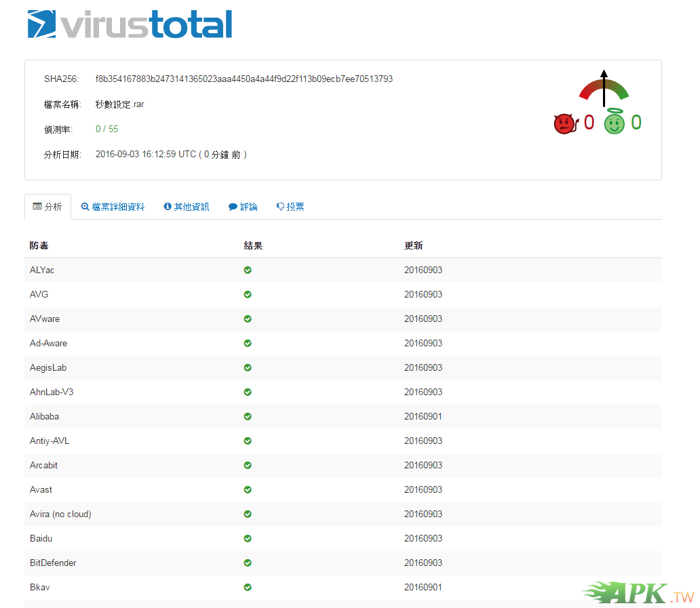
Task: Click the SHA256 label
Action: click(x=61, y=79)
